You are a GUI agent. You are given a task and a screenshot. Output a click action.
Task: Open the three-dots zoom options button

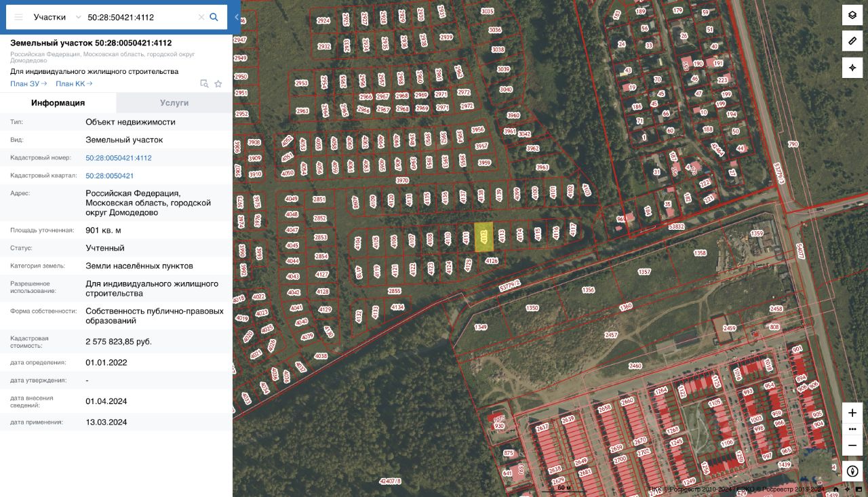point(852,429)
